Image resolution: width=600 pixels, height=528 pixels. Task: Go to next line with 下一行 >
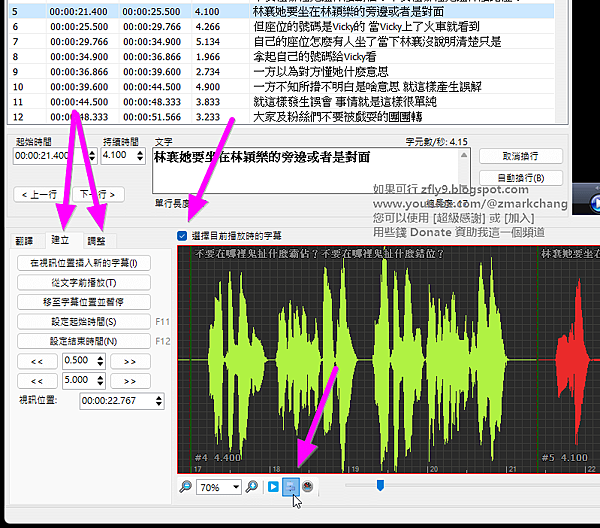[97, 195]
